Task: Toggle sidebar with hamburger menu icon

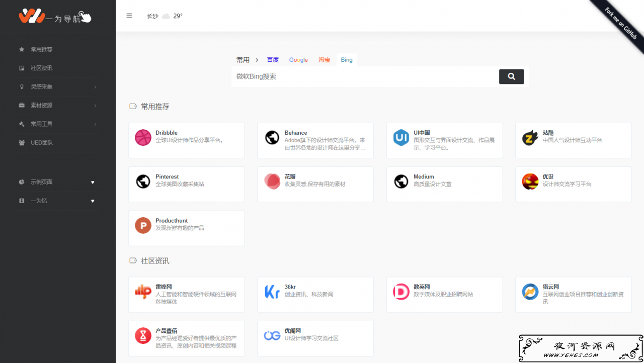Action: [129, 16]
